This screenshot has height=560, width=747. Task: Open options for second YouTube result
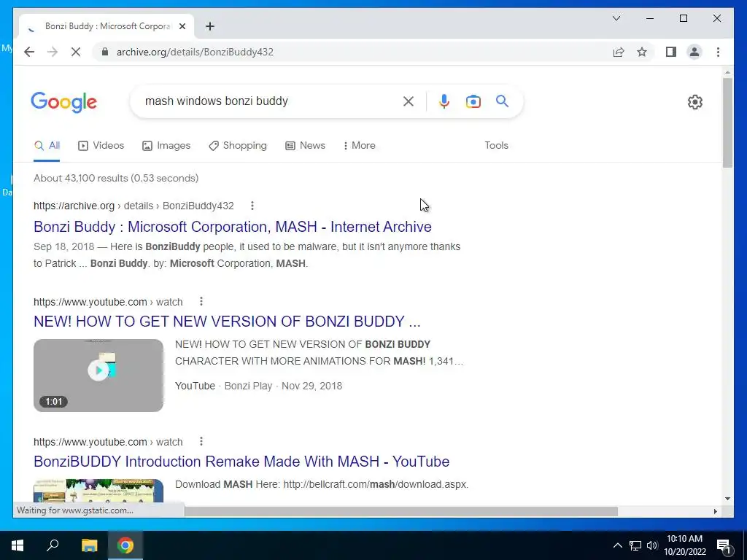[x=201, y=441]
